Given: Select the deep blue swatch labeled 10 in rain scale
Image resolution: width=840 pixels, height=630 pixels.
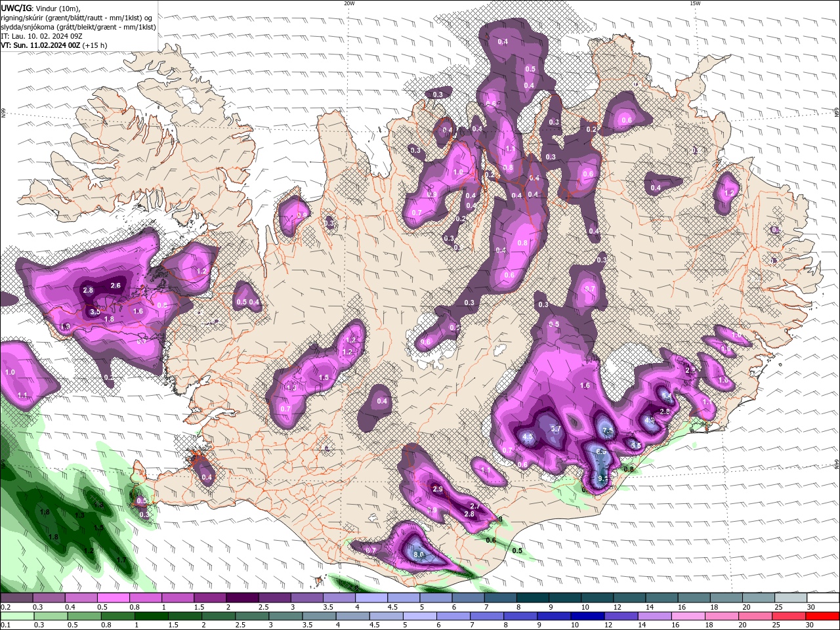Looking at the screenshot, I should point(586,616).
